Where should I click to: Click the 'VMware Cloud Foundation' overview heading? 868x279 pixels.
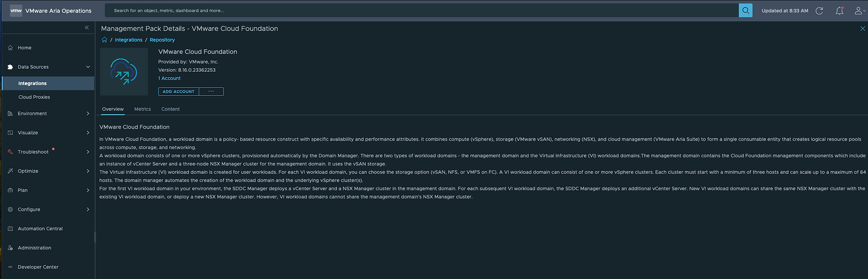click(x=134, y=127)
